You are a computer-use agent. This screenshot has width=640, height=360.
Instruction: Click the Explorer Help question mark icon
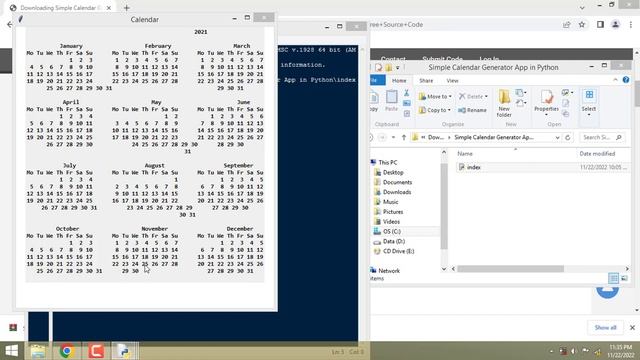(626, 80)
